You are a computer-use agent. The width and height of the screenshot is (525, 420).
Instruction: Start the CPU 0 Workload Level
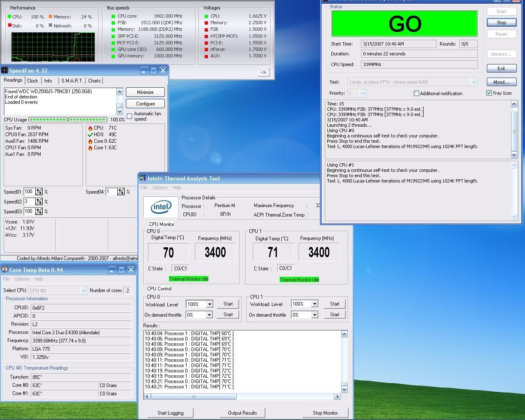[228, 304]
